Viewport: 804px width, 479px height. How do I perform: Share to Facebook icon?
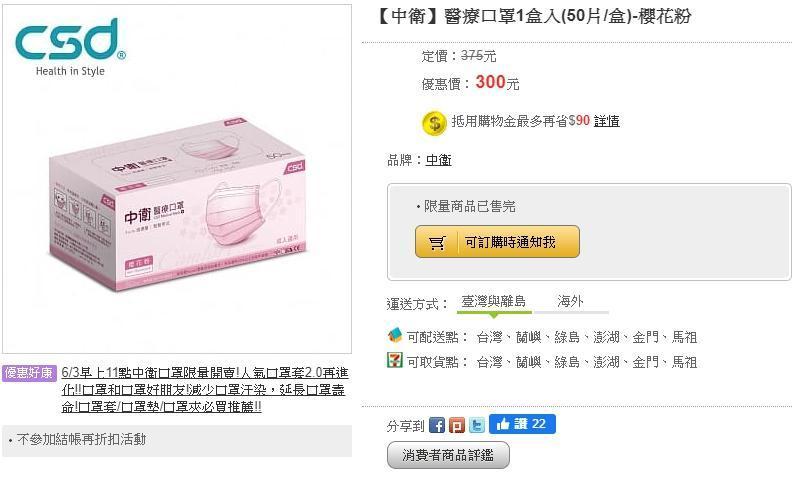click(x=437, y=425)
